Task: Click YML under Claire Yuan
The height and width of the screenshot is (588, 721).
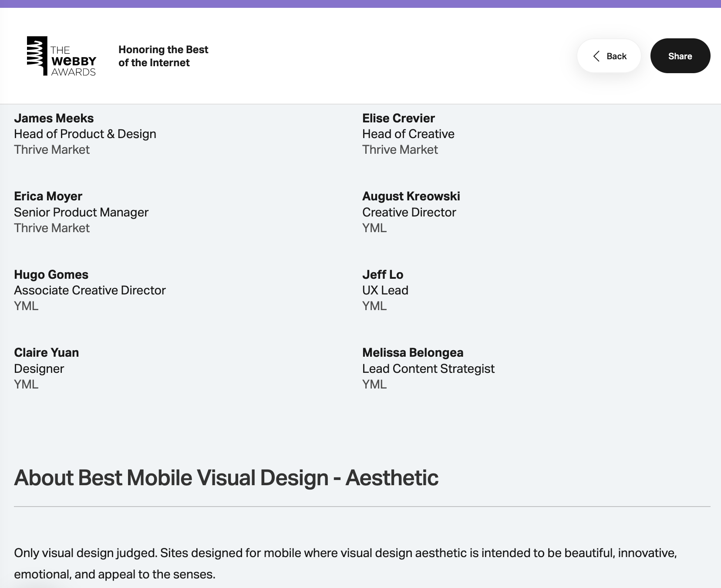Action: pyautogui.click(x=26, y=384)
